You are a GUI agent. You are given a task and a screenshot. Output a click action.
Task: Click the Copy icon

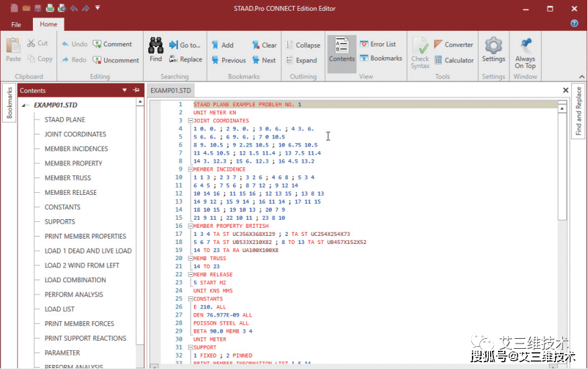pyautogui.click(x=31, y=58)
